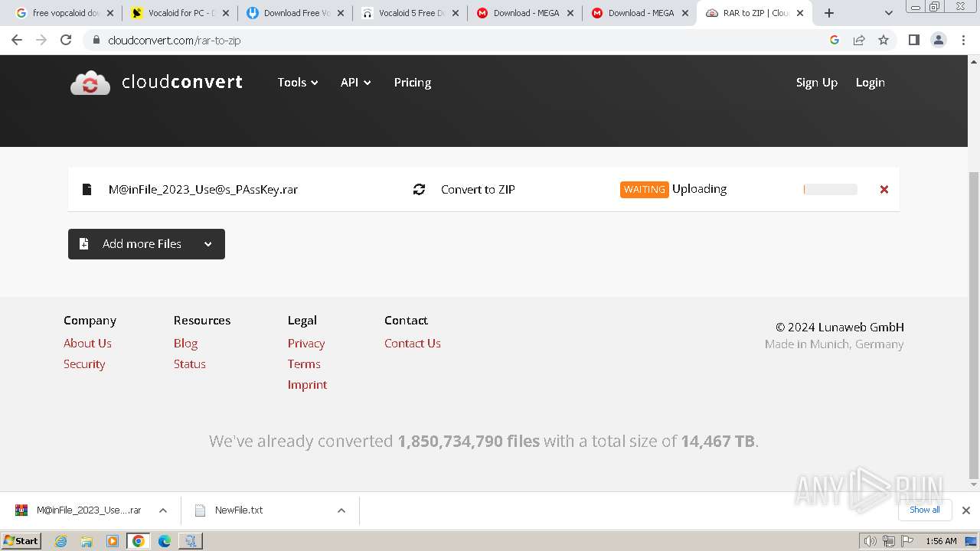Viewport: 980px width, 551px height.
Task: Click the WAITING status badge
Action: 645,189
